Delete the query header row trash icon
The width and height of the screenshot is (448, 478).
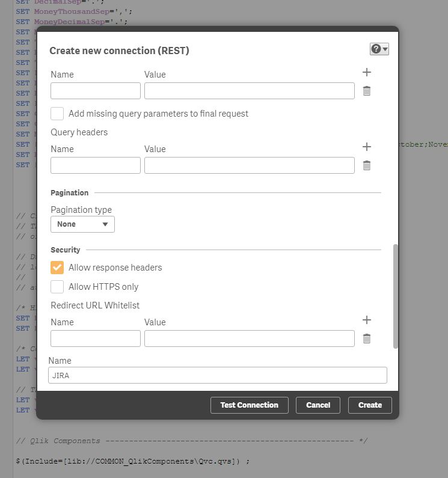[x=367, y=165]
